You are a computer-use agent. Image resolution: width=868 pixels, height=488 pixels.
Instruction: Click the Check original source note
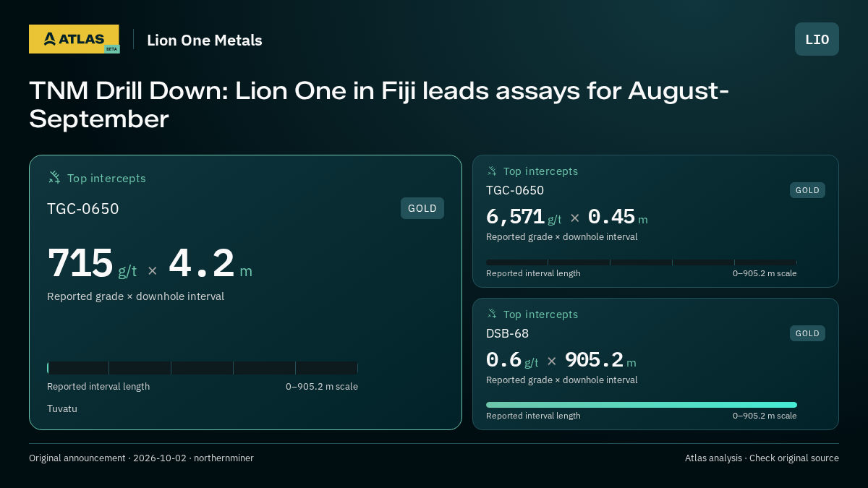pos(793,458)
